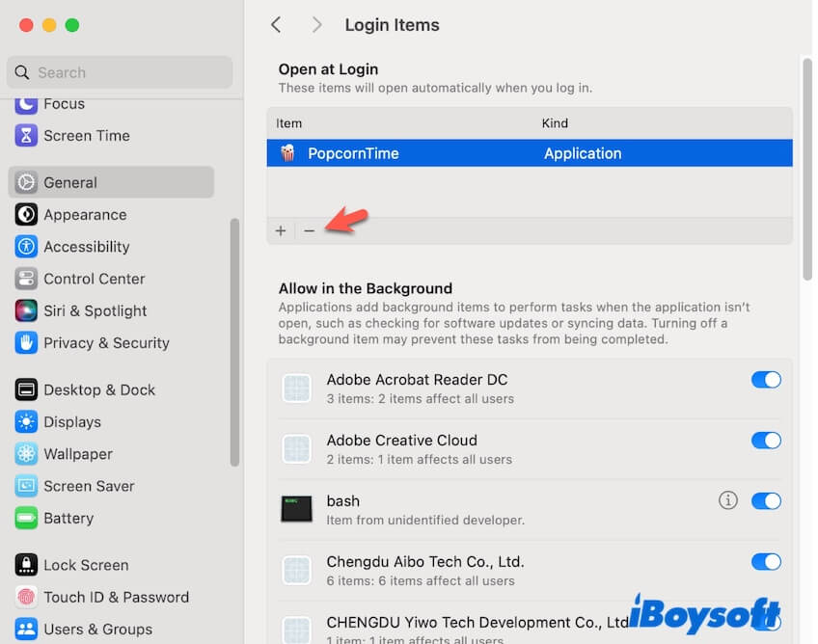
Task: Click the forward chevron in the header
Action: 316,25
